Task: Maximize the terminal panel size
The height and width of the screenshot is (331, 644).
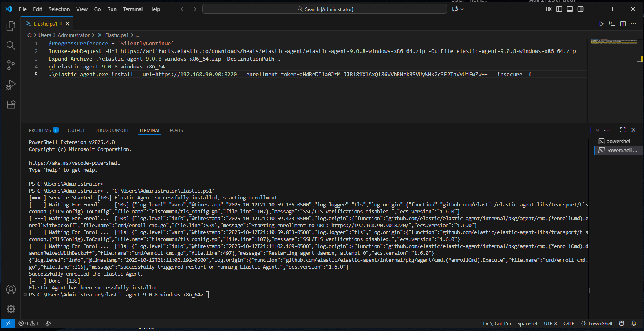Action: (623, 130)
